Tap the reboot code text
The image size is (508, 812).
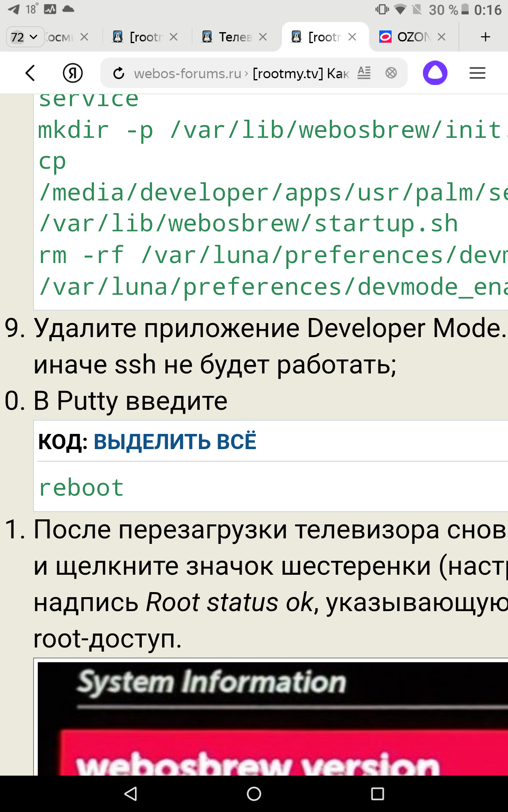coord(81,488)
